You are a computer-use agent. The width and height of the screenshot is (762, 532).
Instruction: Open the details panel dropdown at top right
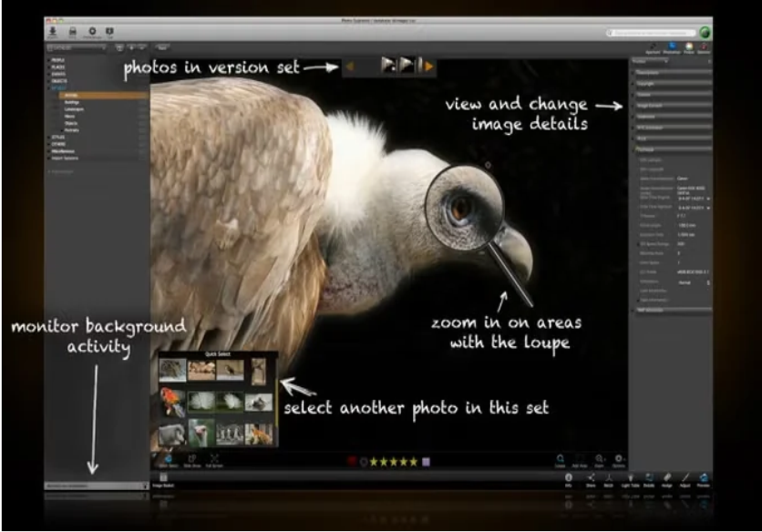click(x=651, y=62)
